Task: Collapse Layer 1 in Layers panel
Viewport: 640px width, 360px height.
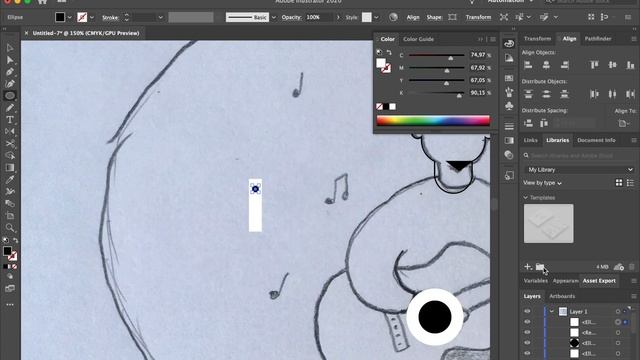Action: click(552, 311)
